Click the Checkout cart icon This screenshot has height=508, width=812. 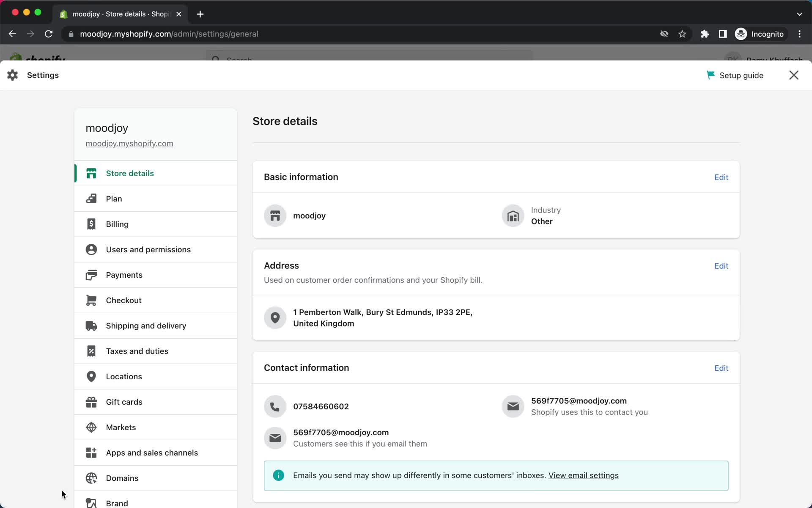click(x=91, y=300)
